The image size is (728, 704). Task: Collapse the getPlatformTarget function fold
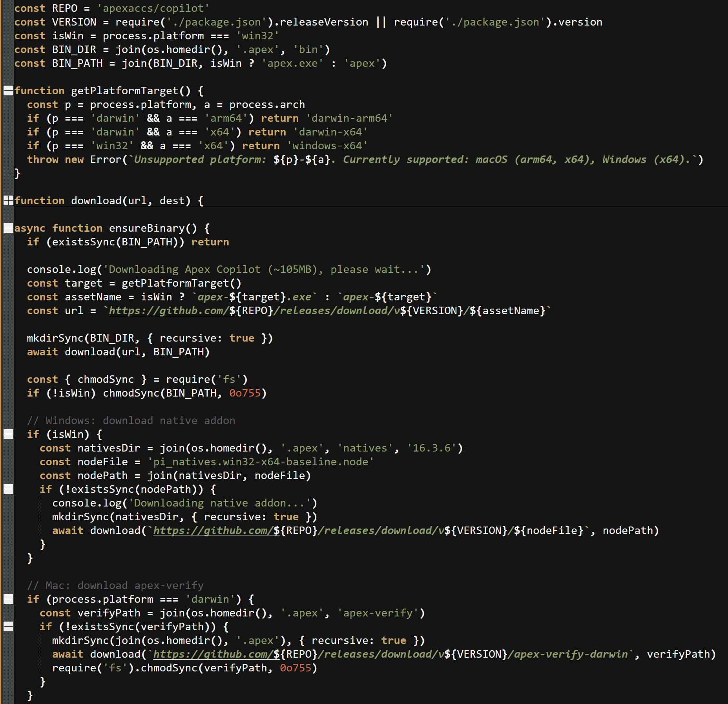click(8, 91)
